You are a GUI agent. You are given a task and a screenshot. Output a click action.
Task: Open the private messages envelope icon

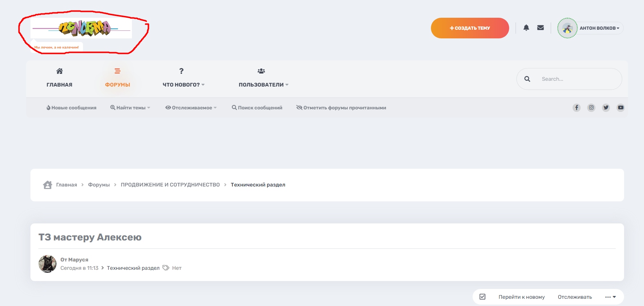540,28
